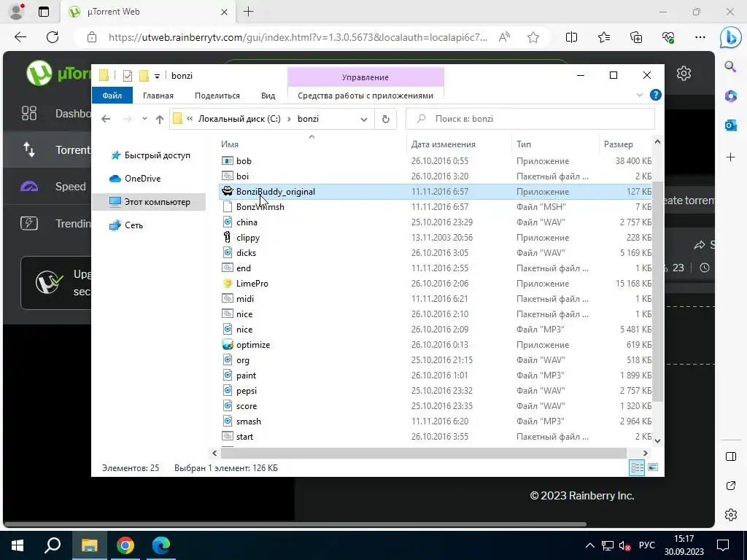Open a new Edge browser tab
The height and width of the screenshot is (560, 747).
pyautogui.click(x=248, y=12)
